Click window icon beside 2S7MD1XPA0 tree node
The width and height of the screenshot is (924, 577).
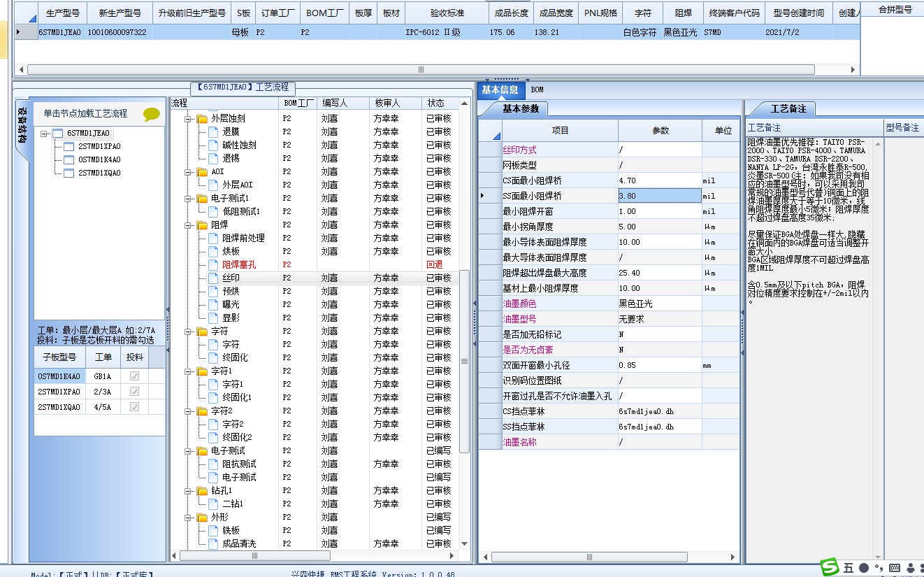(x=68, y=147)
